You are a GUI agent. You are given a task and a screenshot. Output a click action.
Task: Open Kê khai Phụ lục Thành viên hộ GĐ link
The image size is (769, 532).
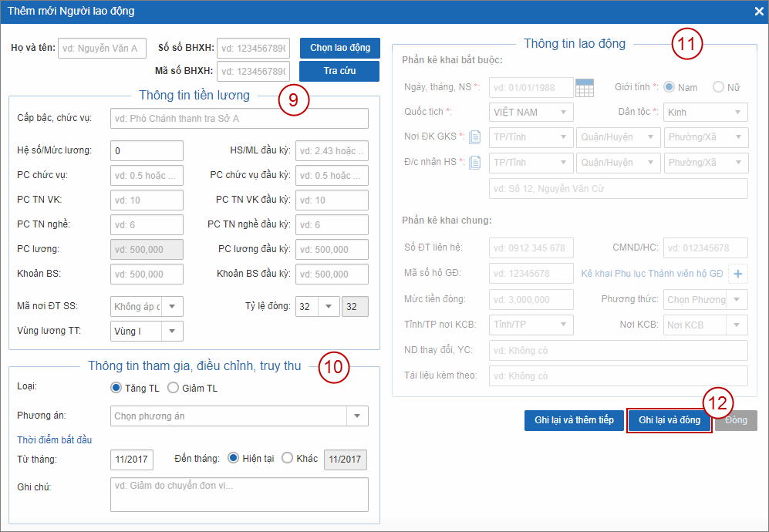652,274
